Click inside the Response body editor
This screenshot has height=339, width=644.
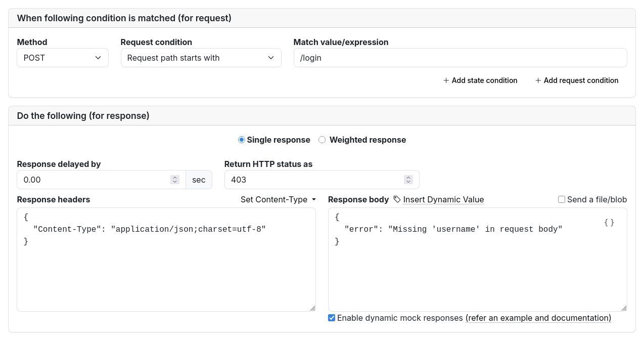[x=477, y=273]
